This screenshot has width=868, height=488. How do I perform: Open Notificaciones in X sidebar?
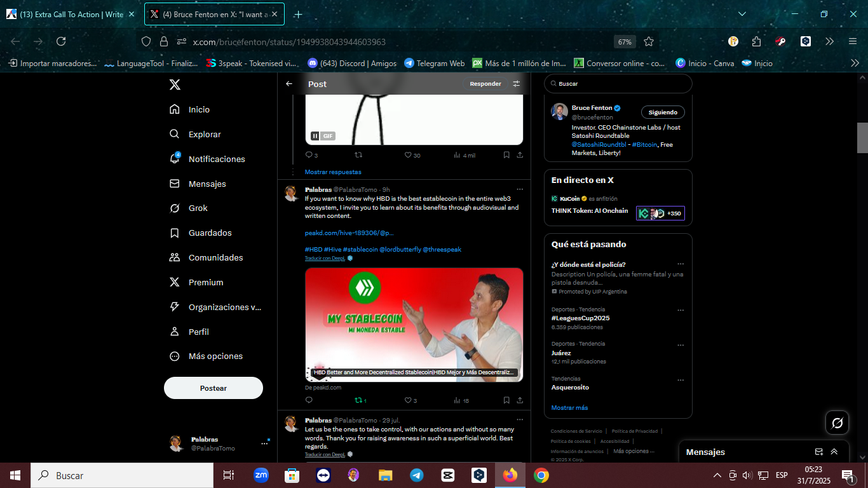click(207, 159)
